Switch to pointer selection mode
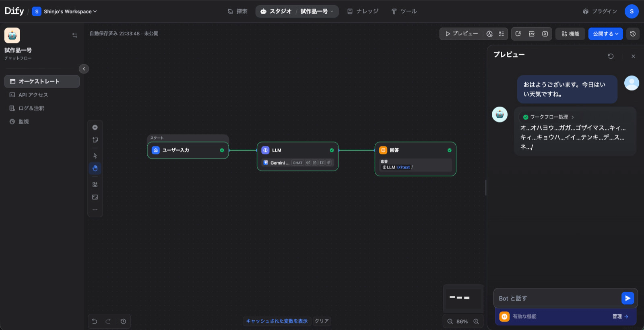Viewport: 644px width, 330px height. tap(95, 156)
